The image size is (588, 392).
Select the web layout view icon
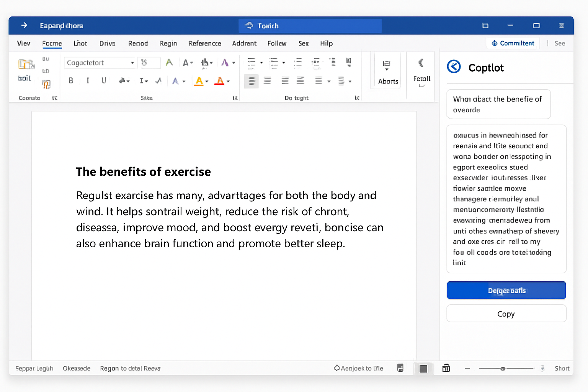446,368
